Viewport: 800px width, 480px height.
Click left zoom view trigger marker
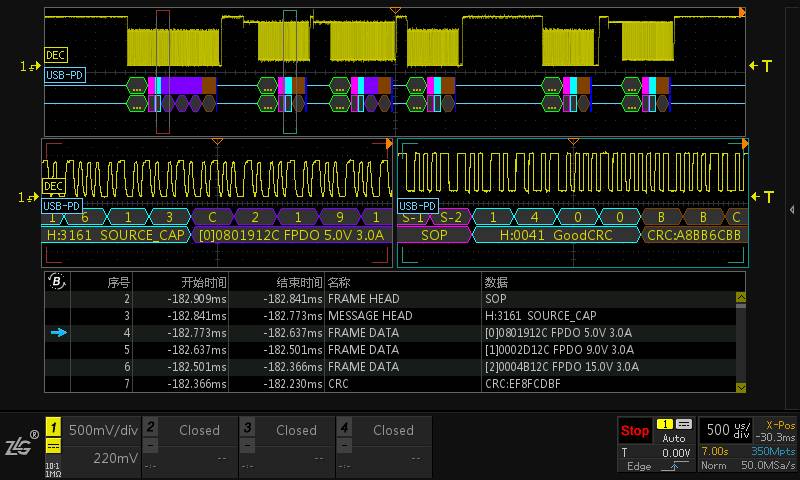[217, 141]
